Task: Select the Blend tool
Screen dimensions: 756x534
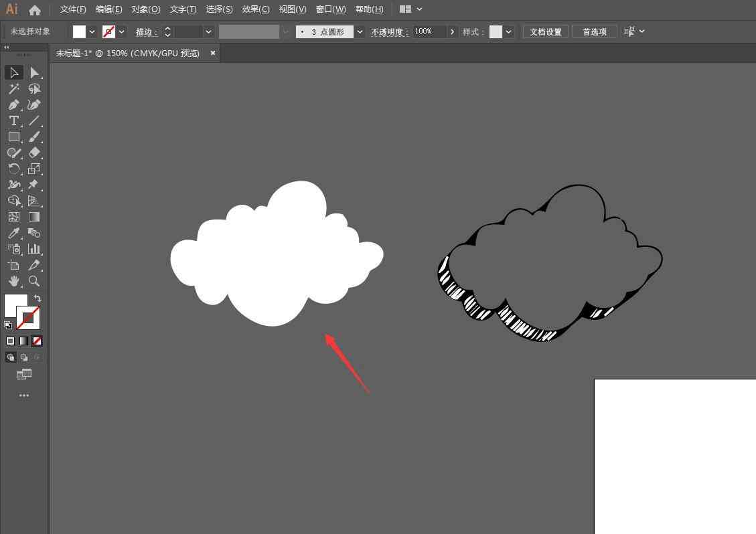Action: 34,233
